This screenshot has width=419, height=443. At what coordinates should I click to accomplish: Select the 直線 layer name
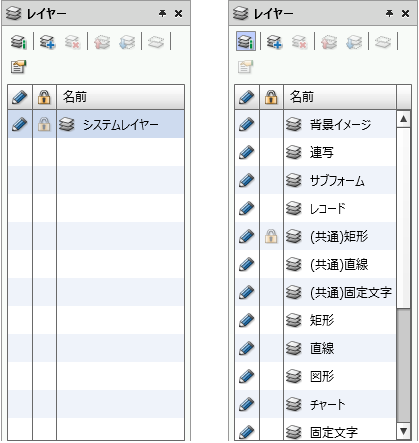click(x=322, y=349)
